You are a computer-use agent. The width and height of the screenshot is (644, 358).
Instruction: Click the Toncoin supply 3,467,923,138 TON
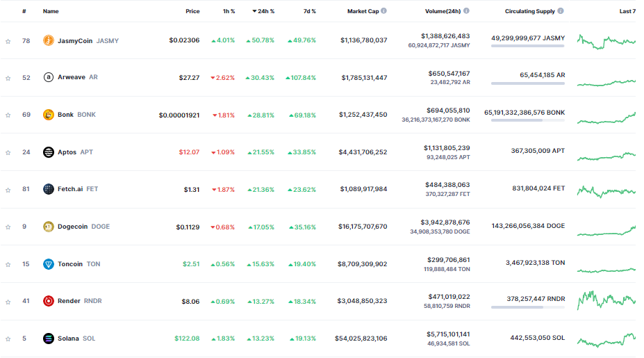point(535,263)
